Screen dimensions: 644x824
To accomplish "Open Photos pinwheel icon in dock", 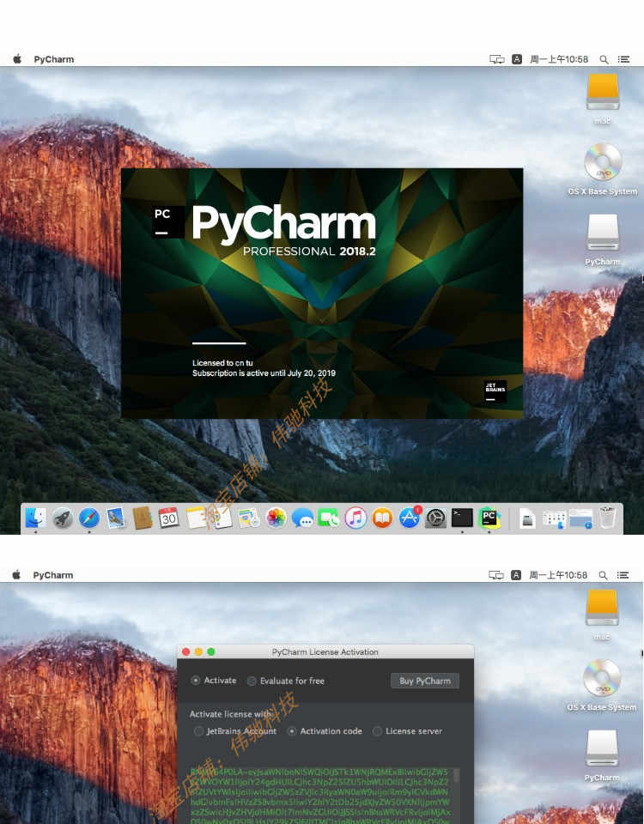I will click(276, 518).
